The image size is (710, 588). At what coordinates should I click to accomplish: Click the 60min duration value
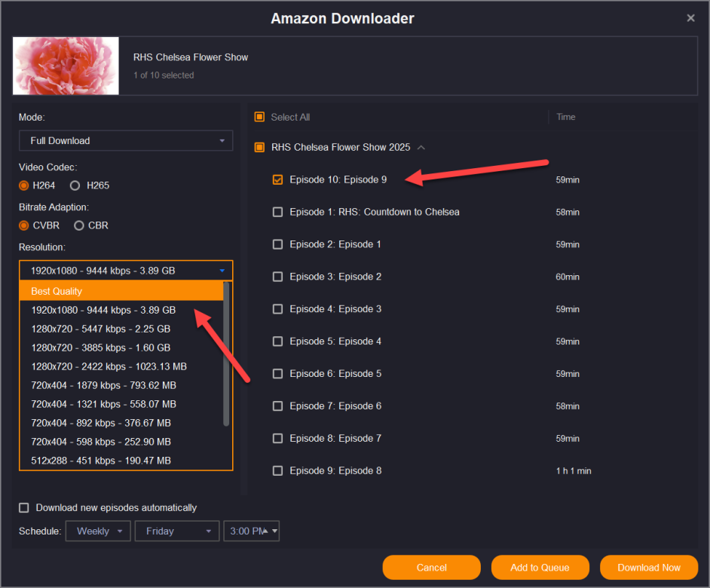pyautogui.click(x=568, y=277)
